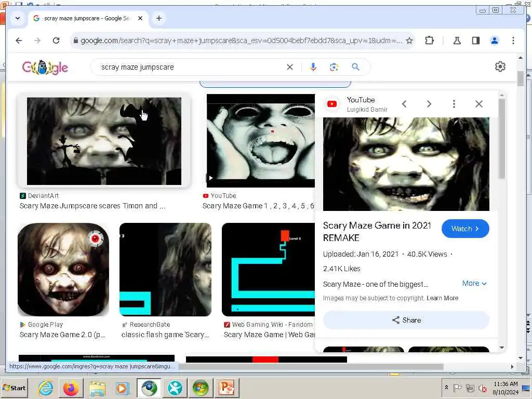Click the Share button
The height and width of the screenshot is (399, 532).
coord(406,320)
